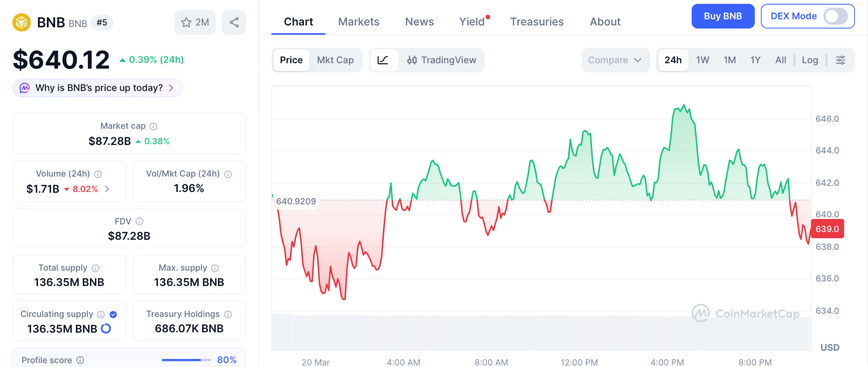The width and height of the screenshot is (868, 367).
Task: Switch to the Markets tab
Action: pos(359,22)
